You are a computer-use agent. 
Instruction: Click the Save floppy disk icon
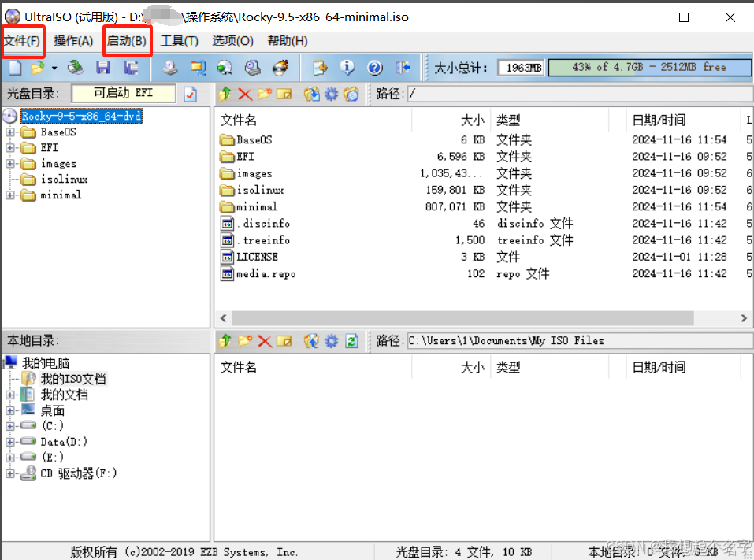(x=103, y=68)
